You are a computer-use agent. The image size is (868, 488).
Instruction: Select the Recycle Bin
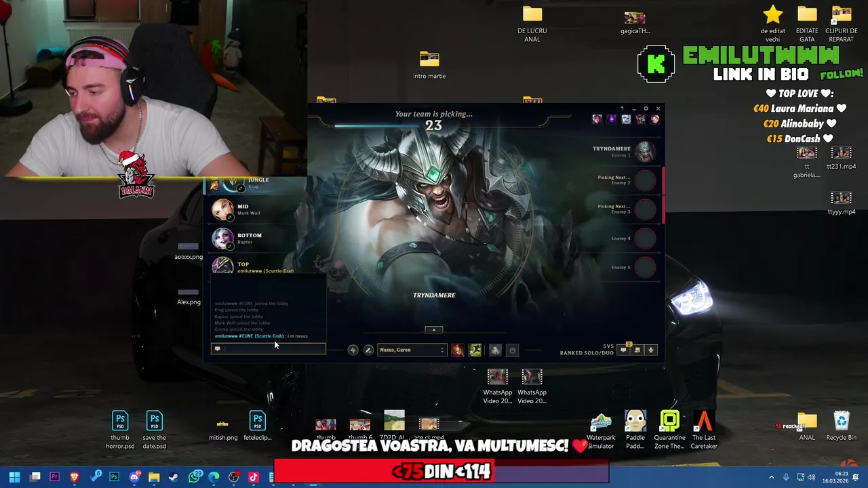click(841, 427)
